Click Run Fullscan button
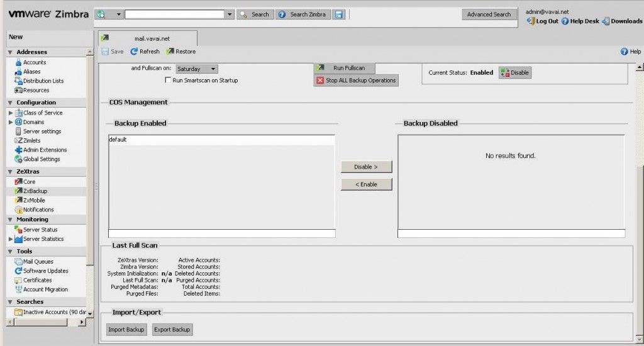Screen dimensions: 644x346 tap(344, 68)
